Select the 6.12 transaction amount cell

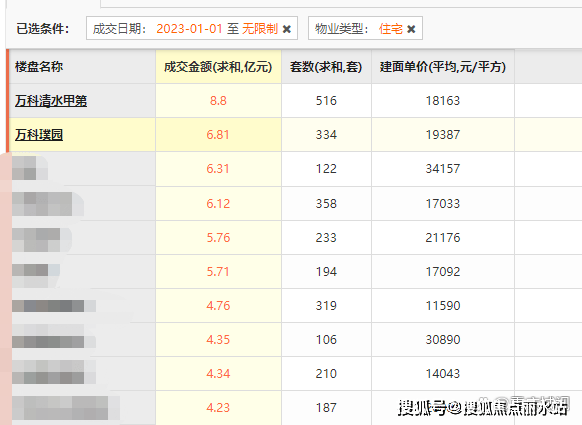[x=218, y=203]
